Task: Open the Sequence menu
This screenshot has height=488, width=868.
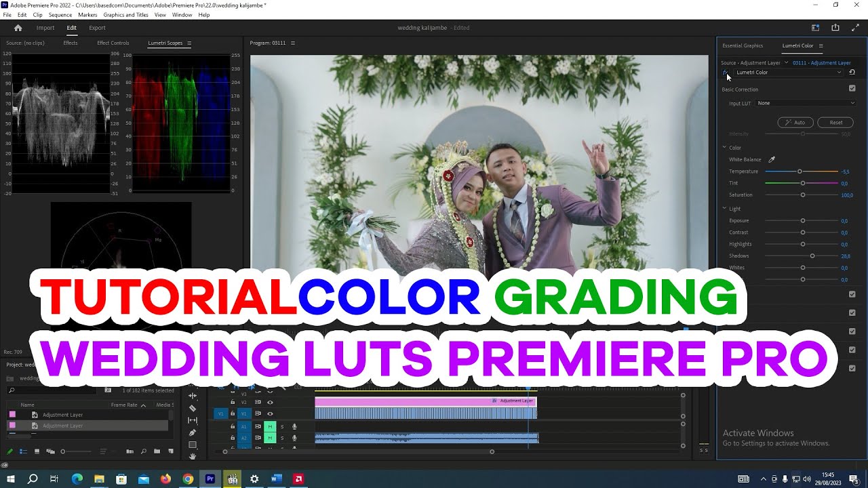Action: (x=60, y=15)
